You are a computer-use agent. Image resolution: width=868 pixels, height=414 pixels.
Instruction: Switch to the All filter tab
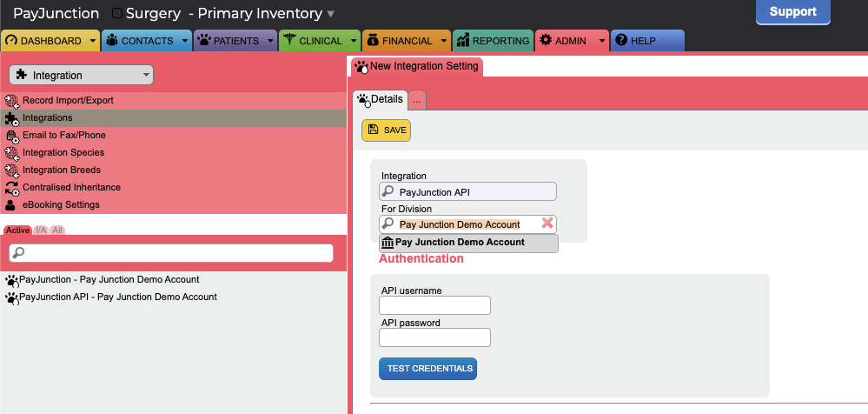(x=57, y=230)
